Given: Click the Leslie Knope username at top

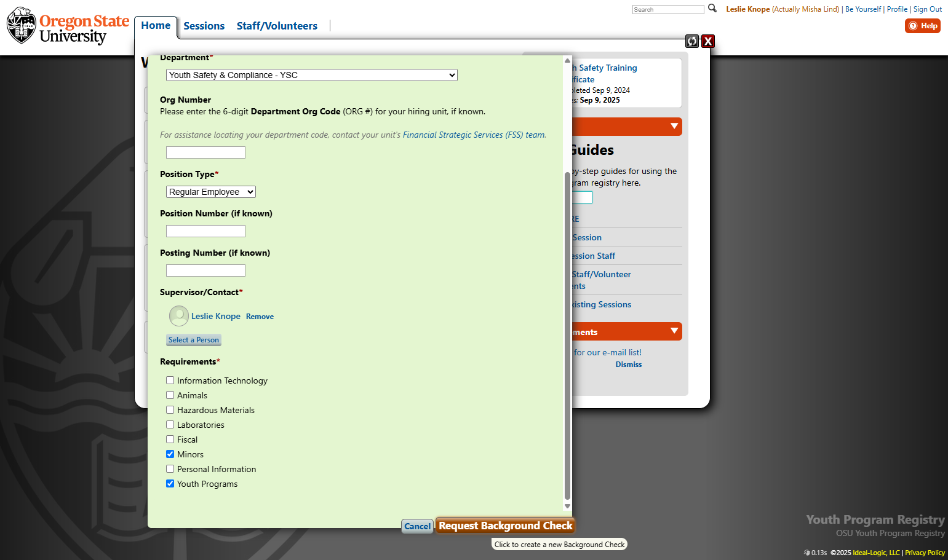Looking at the screenshot, I should tap(748, 9).
